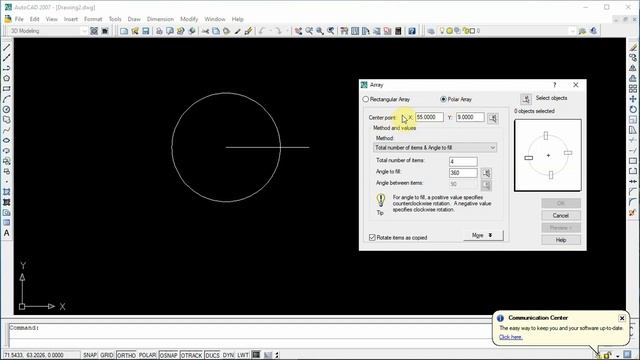Select the Rectangle draw tool
This screenshot has width=640, height=360.
(x=7, y=89)
